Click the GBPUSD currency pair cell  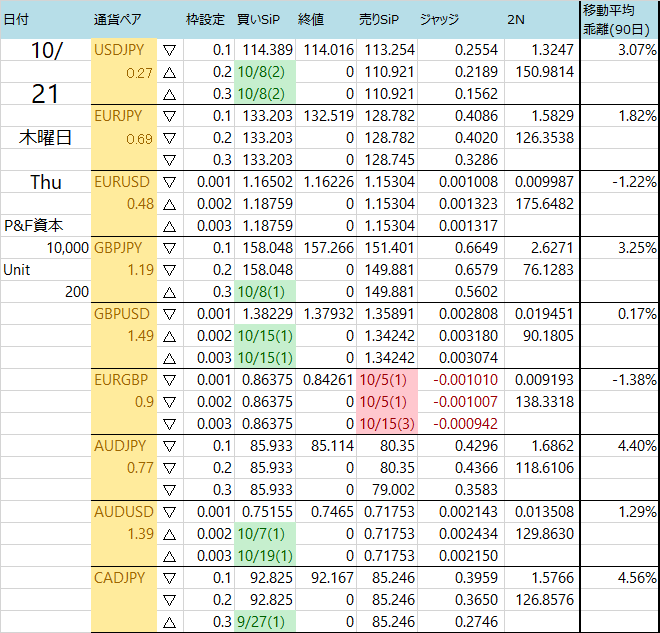pyautogui.click(x=122, y=314)
